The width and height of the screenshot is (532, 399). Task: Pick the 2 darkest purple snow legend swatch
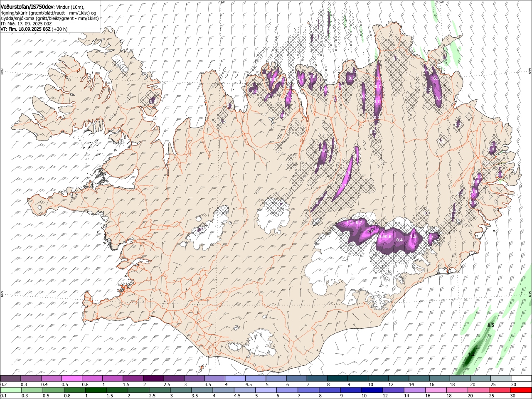pos(153,378)
